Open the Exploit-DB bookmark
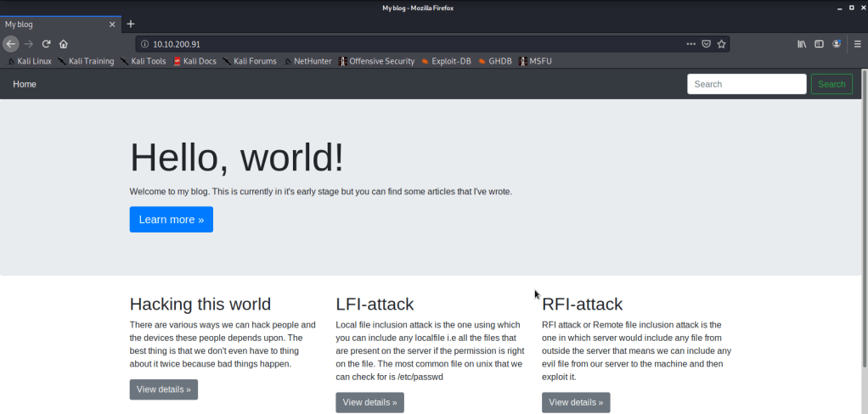The image size is (868, 414). (x=446, y=61)
